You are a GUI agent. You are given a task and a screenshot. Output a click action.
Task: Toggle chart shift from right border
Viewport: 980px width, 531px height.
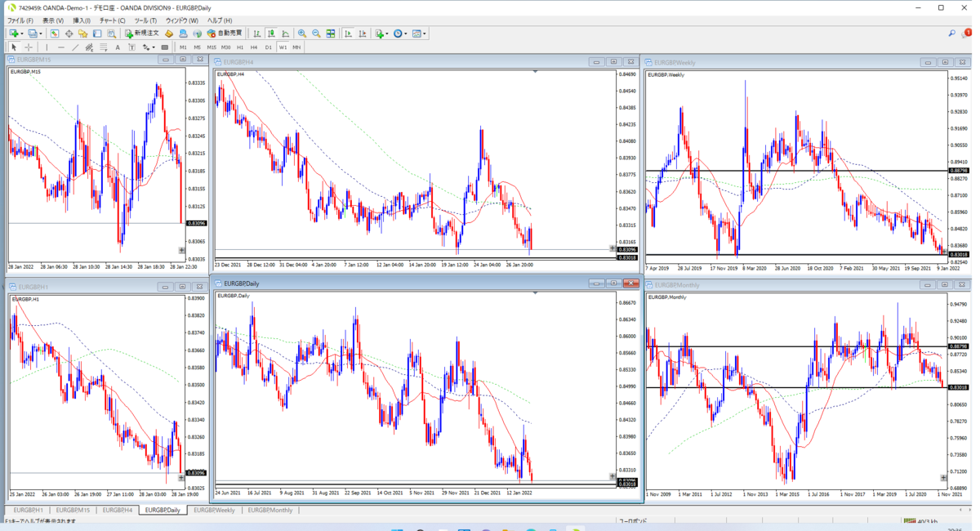click(362, 33)
